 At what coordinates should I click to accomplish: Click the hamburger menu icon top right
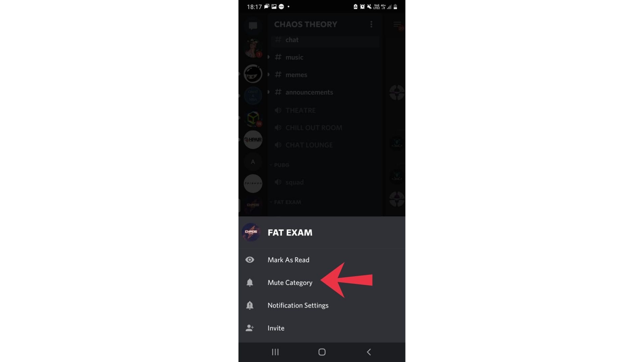pyautogui.click(x=397, y=24)
